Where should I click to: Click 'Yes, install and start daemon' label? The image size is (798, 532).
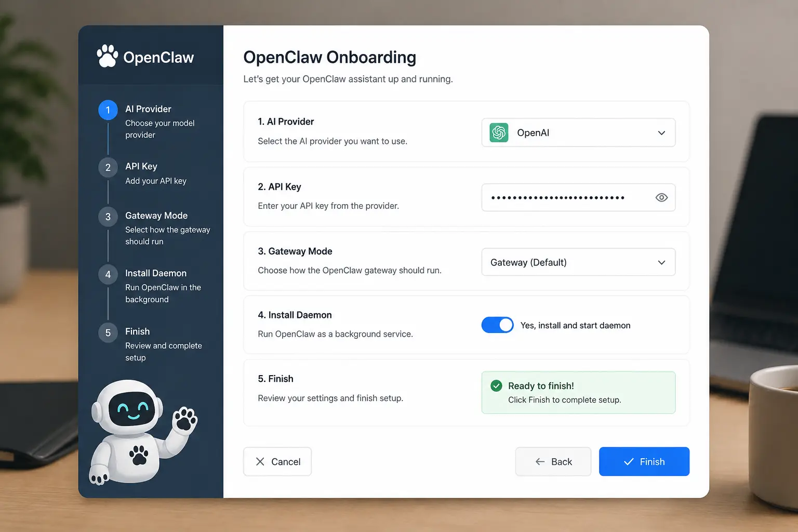point(575,325)
